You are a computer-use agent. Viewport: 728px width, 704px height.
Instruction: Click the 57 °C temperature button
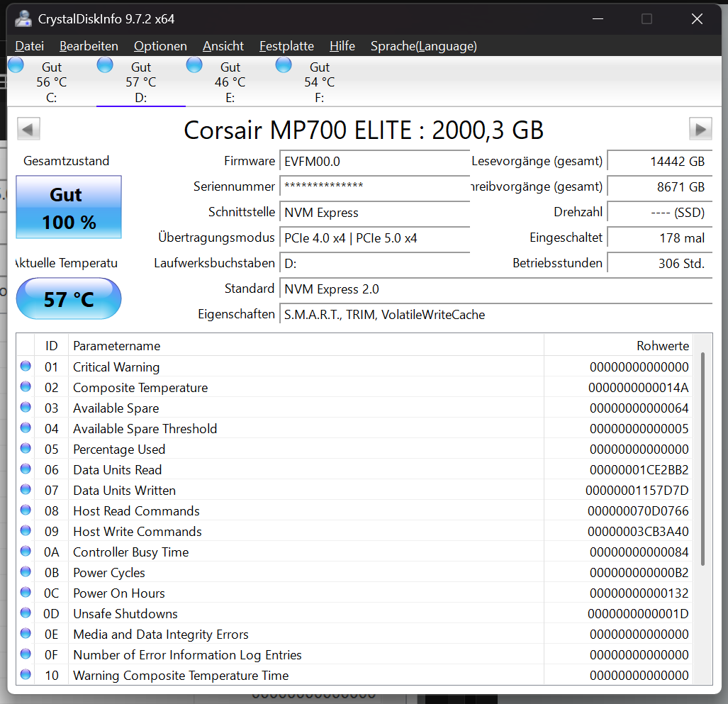pyautogui.click(x=69, y=298)
